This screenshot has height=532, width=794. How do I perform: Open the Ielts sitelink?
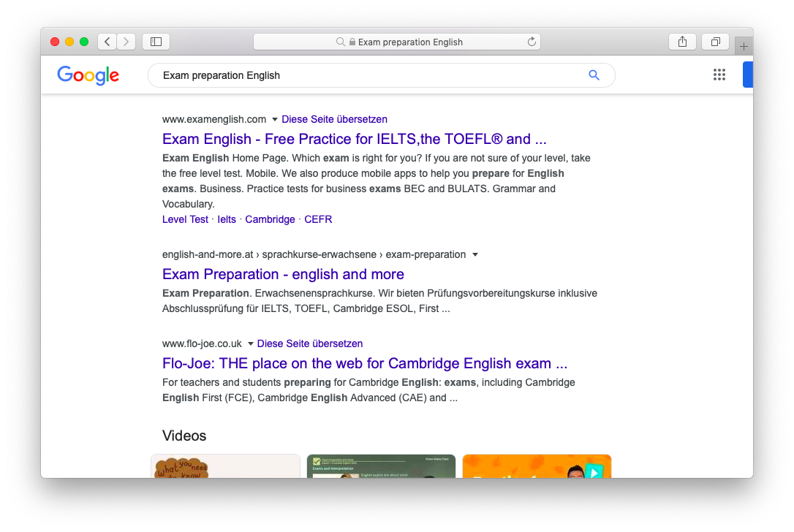(x=227, y=219)
